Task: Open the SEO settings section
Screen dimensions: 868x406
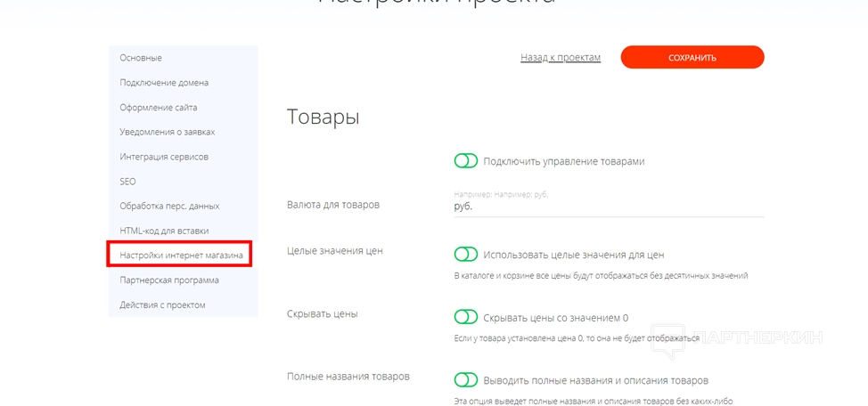Action: coord(128,182)
